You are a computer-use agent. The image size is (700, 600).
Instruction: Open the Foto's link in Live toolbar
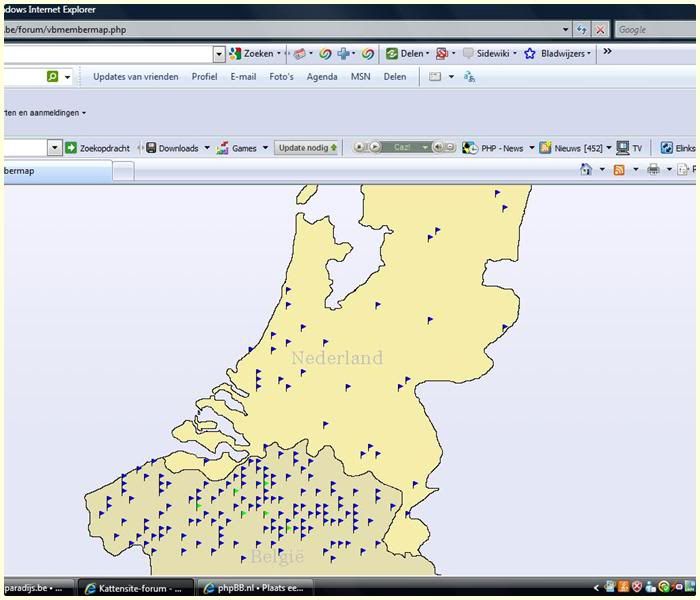(281, 77)
